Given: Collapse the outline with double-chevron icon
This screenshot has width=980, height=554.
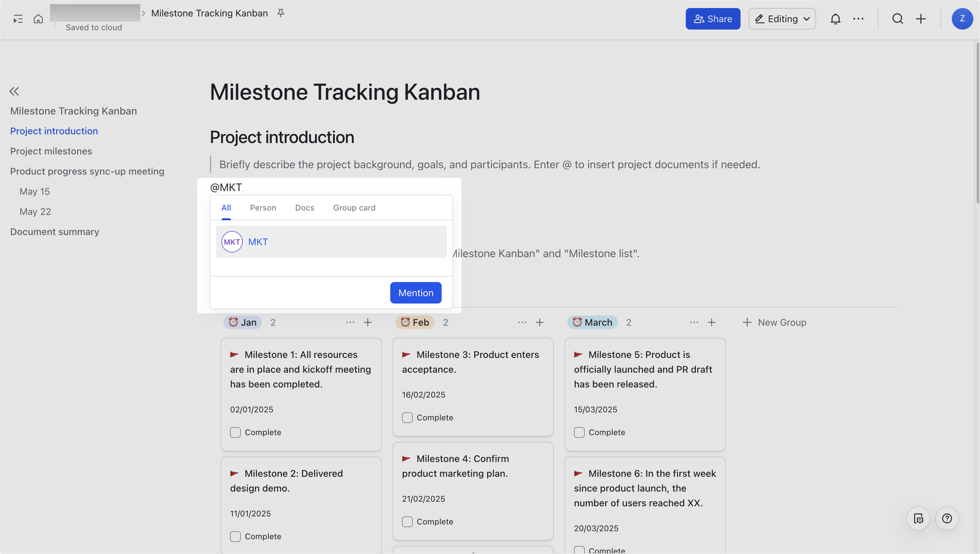Looking at the screenshot, I should click(x=14, y=91).
